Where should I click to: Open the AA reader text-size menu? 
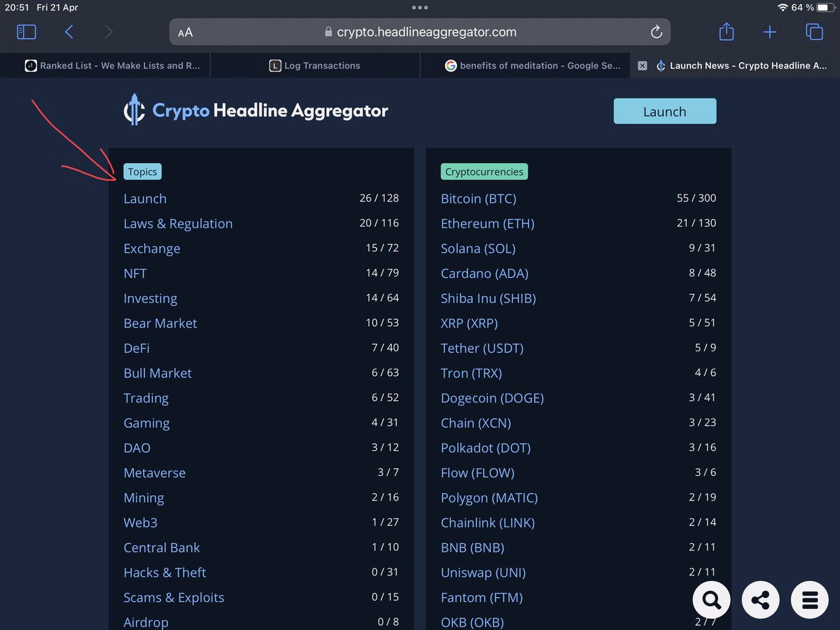pos(185,32)
